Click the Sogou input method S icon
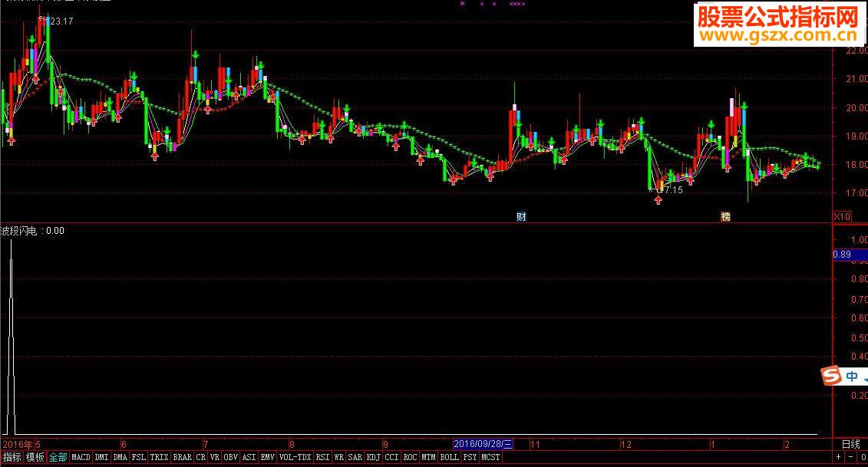Viewport: 868px width, 467px height. tap(830, 376)
